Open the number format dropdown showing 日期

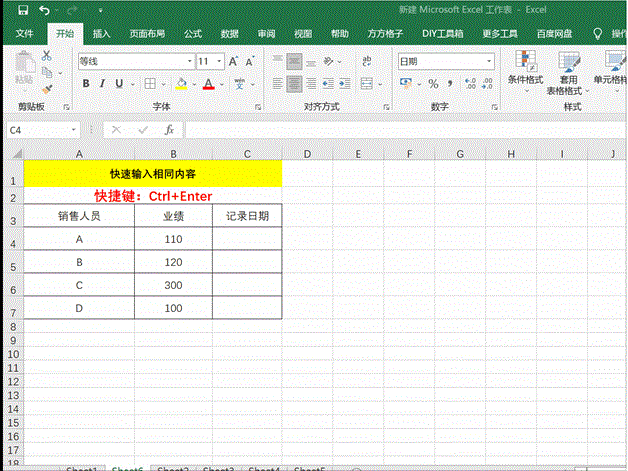click(489, 61)
